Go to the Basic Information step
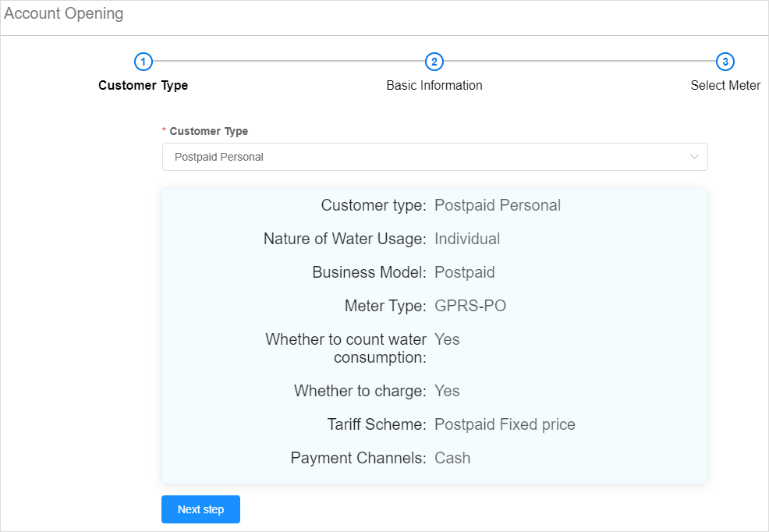The image size is (769, 532). 434,85
